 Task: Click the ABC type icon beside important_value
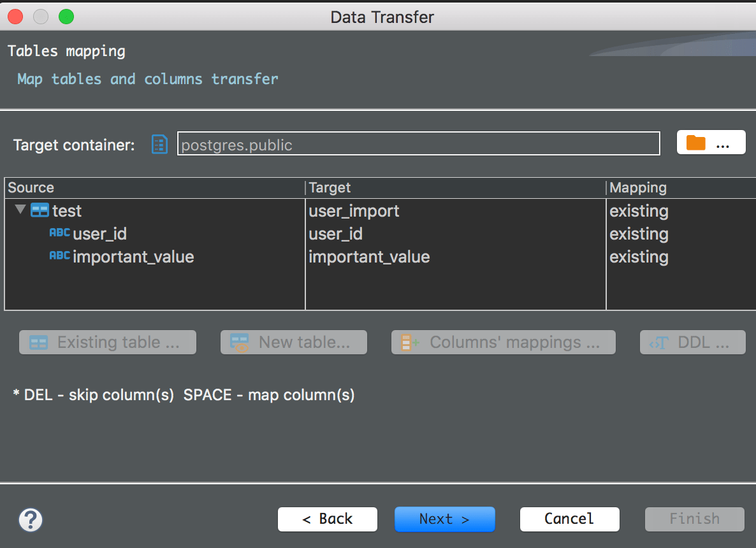(x=60, y=256)
